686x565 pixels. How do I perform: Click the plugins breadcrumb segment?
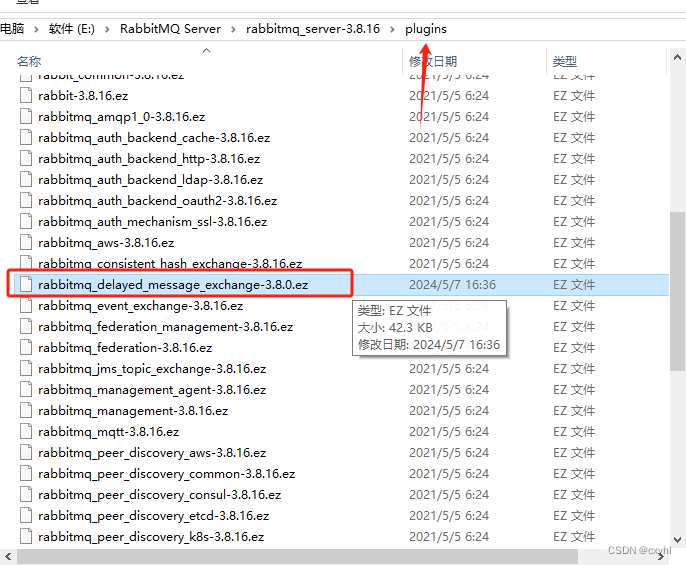click(426, 29)
